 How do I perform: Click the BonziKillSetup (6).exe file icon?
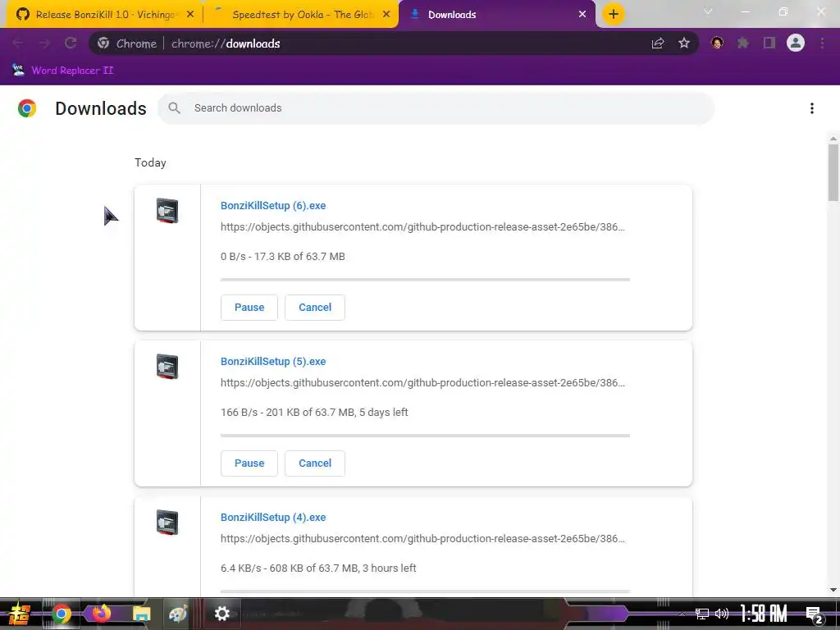(x=167, y=211)
